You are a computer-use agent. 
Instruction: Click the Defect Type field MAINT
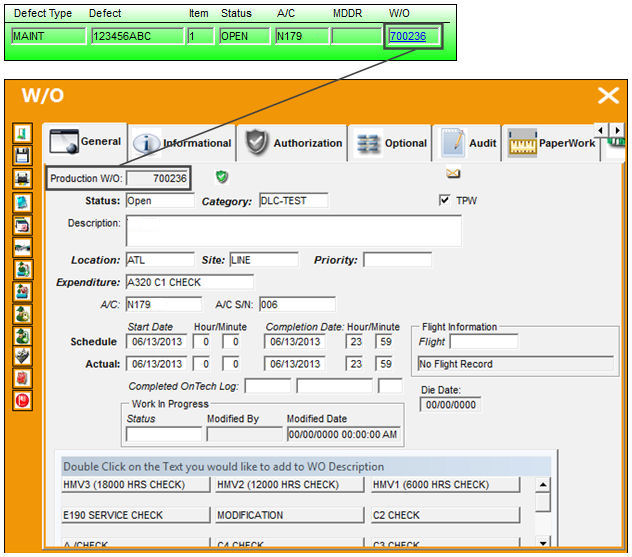(x=49, y=36)
